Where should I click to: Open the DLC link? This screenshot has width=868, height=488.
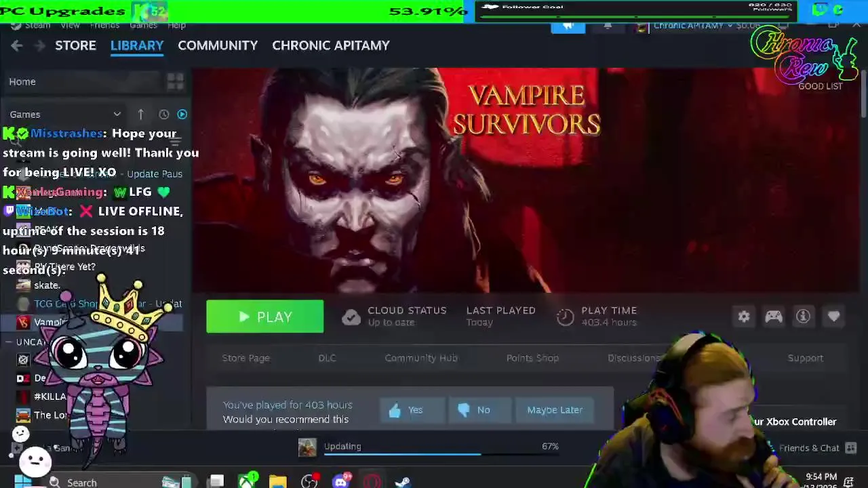(x=327, y=358)
